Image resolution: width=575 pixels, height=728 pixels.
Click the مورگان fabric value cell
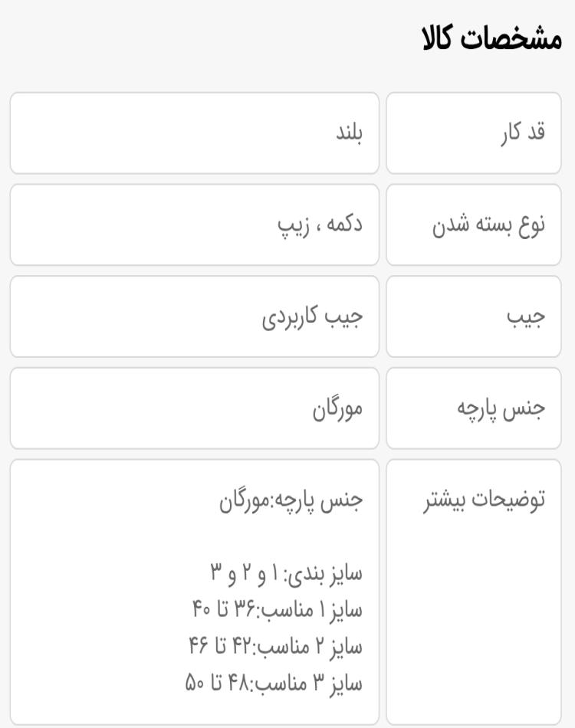click(x=195, y=408)
